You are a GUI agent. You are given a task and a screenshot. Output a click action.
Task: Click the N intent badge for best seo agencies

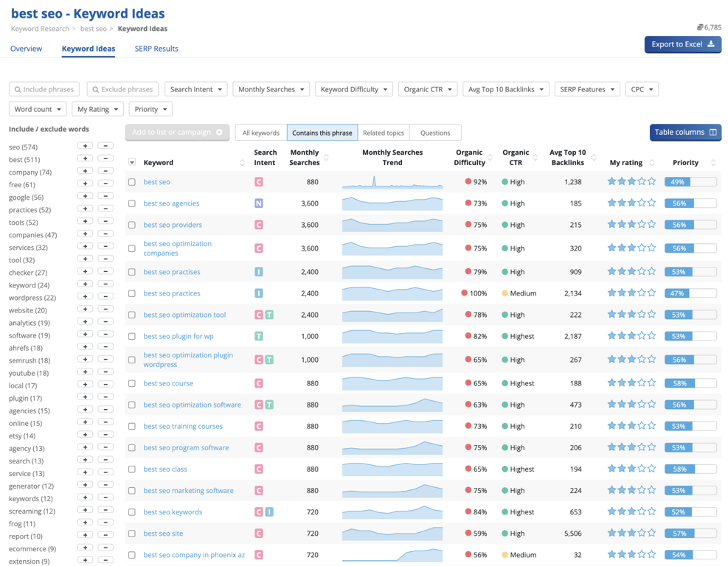pos(259,203)
